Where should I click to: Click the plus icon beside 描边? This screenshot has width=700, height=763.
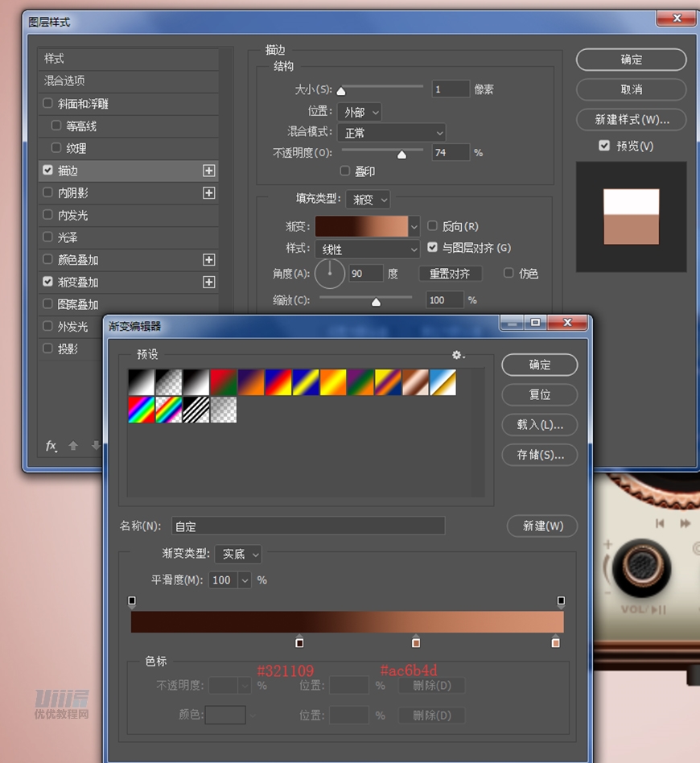(x=209, y=171)
